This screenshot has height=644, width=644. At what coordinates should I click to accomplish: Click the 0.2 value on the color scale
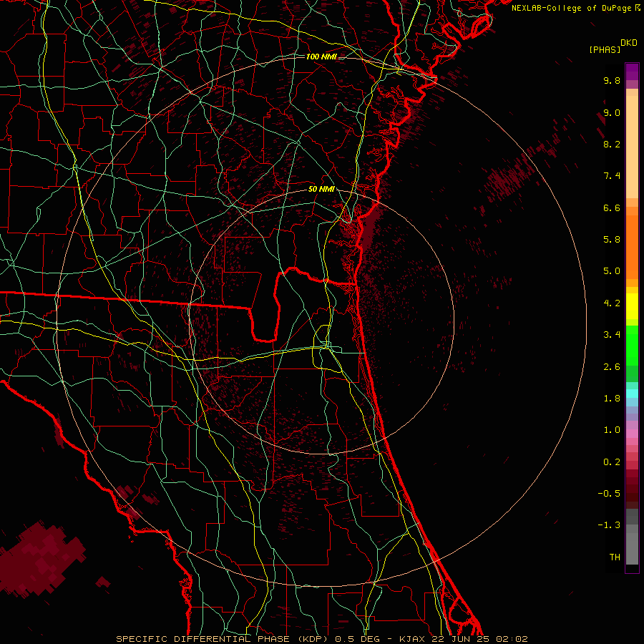[612, 462]
